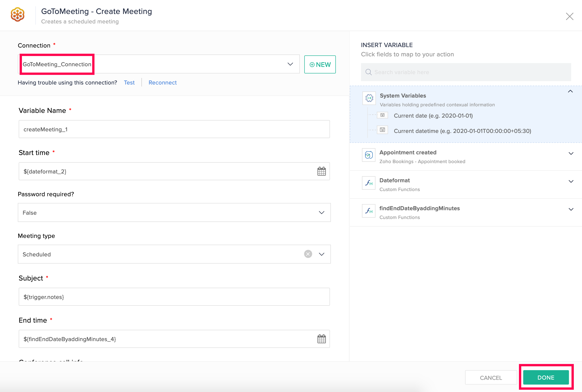Open the End time calendar picker icon
Image resolution: width=582 pixels, height=392 pixels.
[x=321, y=339]
